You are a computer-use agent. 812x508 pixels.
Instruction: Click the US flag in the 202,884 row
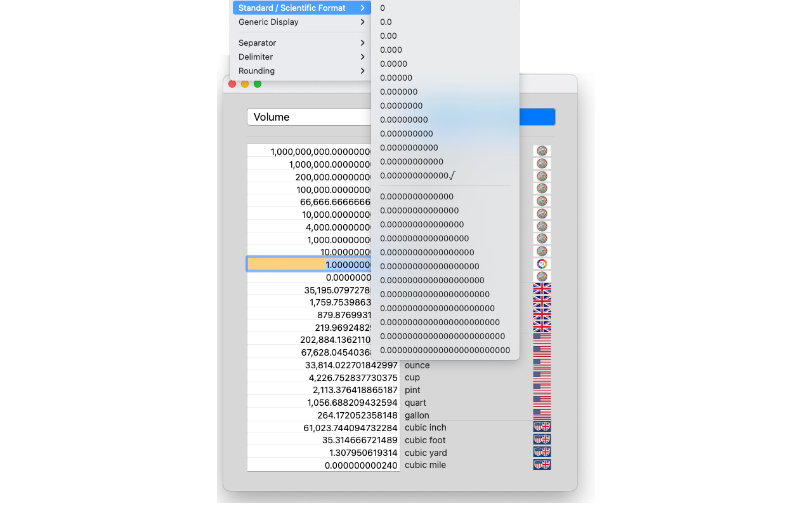click(x=542, y=339)
